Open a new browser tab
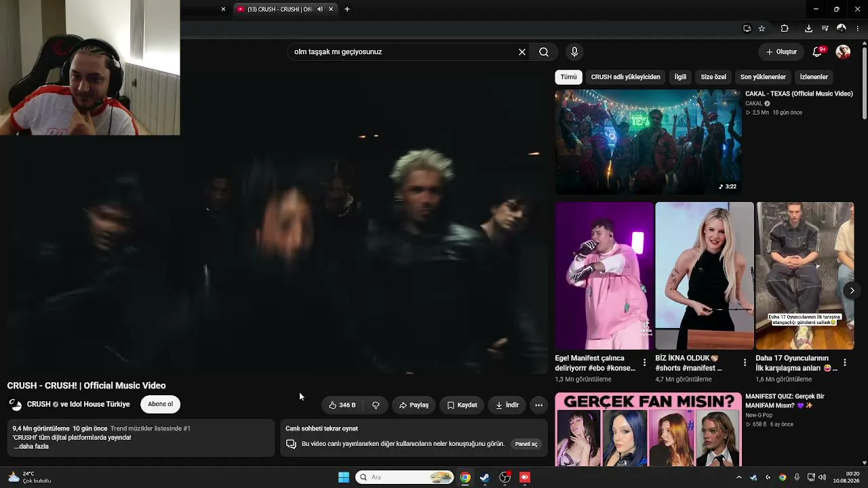 tap(347, 9)
